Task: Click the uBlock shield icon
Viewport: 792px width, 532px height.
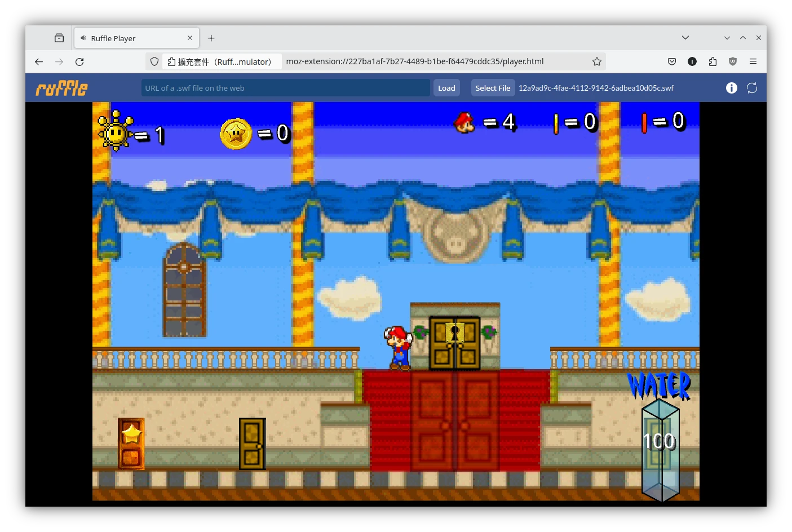Action: click(732, 61)
